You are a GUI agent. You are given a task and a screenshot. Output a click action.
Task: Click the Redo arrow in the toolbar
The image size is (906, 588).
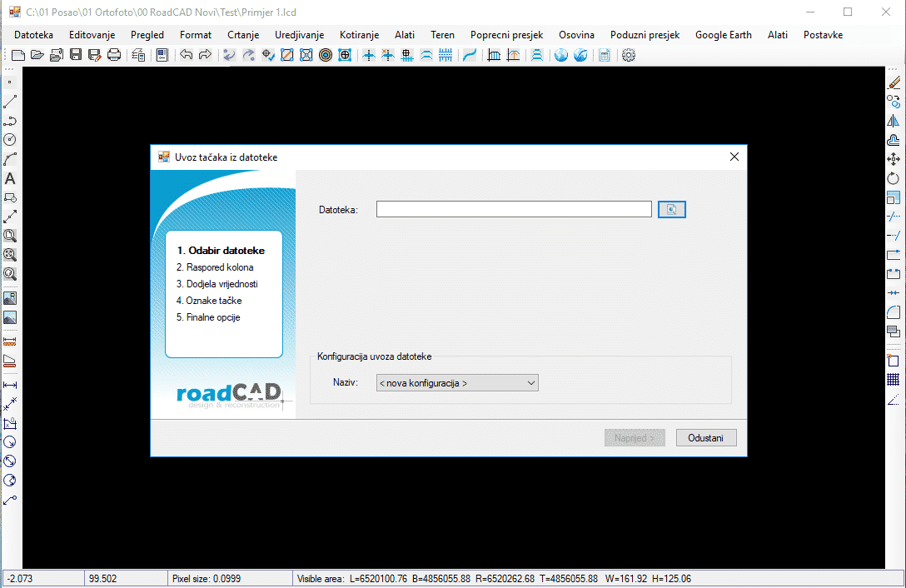205,55
